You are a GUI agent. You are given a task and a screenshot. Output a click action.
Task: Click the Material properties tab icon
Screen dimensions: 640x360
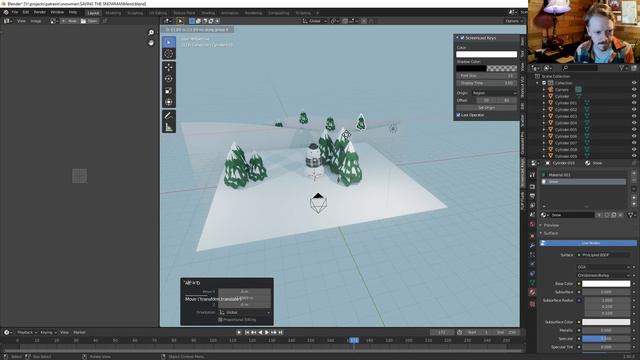click(532, 292)
